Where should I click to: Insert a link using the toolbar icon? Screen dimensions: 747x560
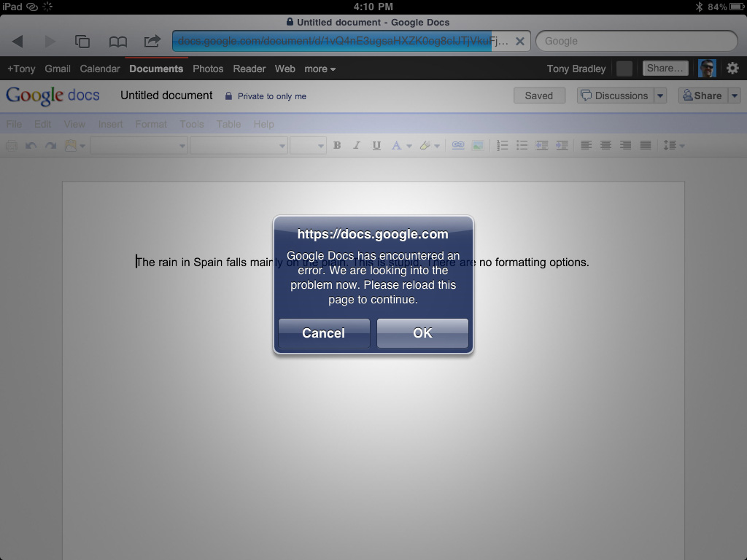pyautogui.click(x=457, y=145)
